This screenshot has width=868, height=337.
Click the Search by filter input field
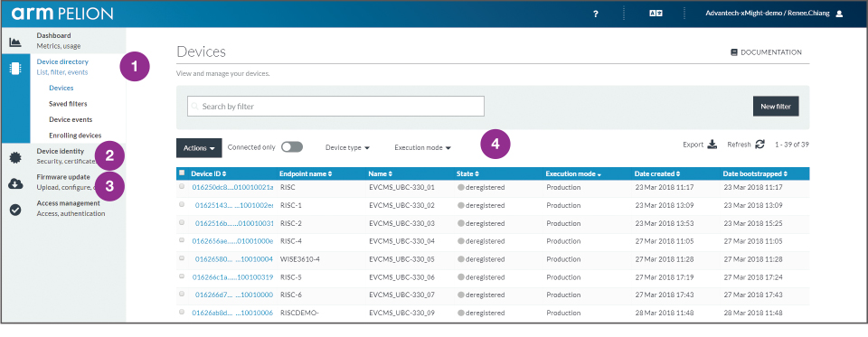pos(335,107)
